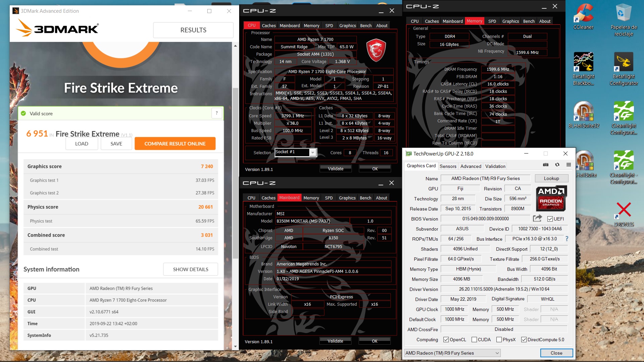Screen dimensions: 644x362
Task: Click the Lookup button in GPU-Z
Action: point(551,178)
